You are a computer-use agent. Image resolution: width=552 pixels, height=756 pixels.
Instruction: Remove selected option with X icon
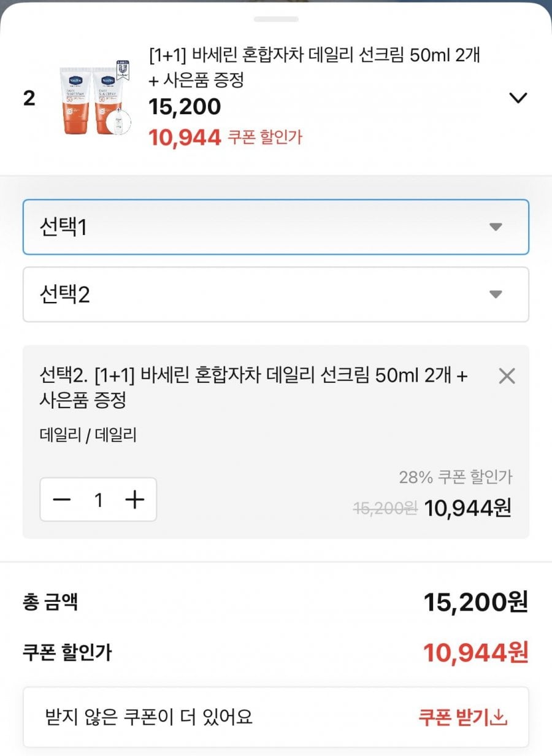507,376
